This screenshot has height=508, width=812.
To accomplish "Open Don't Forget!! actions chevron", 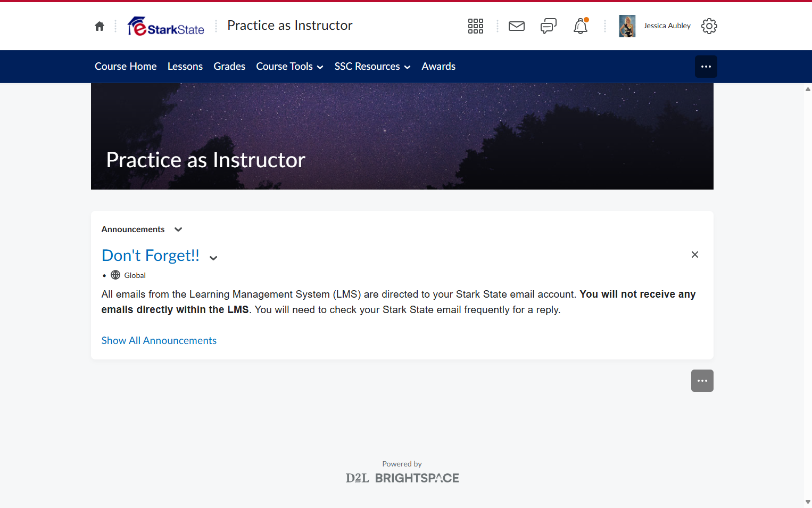I will pyautogui.click(x=213, y=258).
